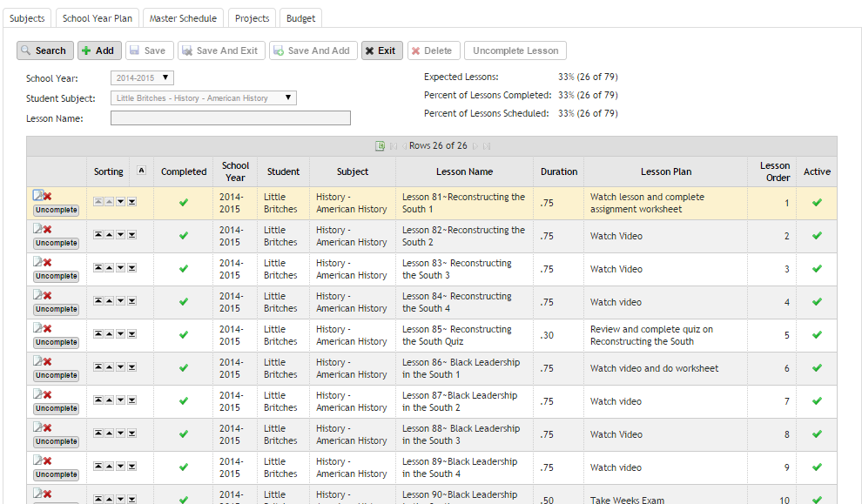Click the Save button
Image resolution: width=862 pixels, height=504 pixels.
click(x=150, y=50)
